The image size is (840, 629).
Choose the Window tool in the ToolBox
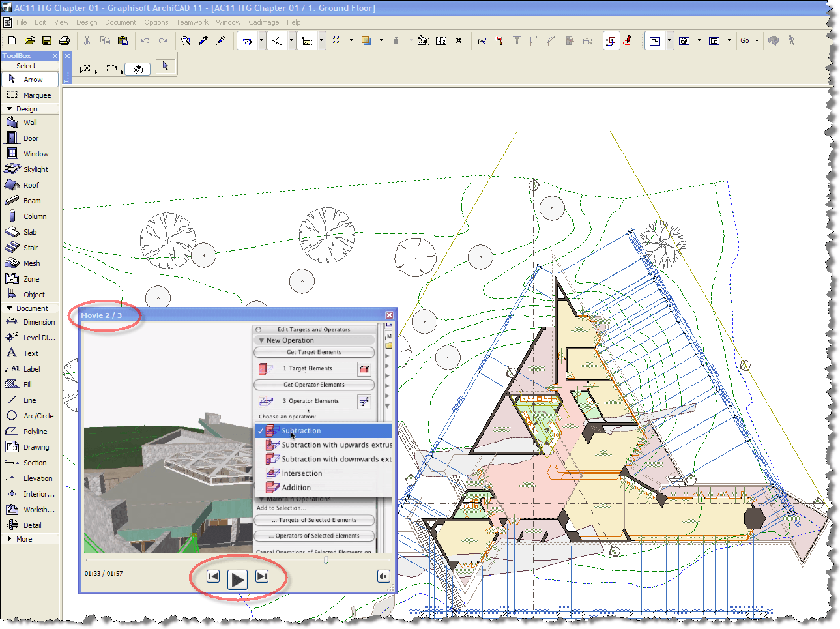point(30,154)
